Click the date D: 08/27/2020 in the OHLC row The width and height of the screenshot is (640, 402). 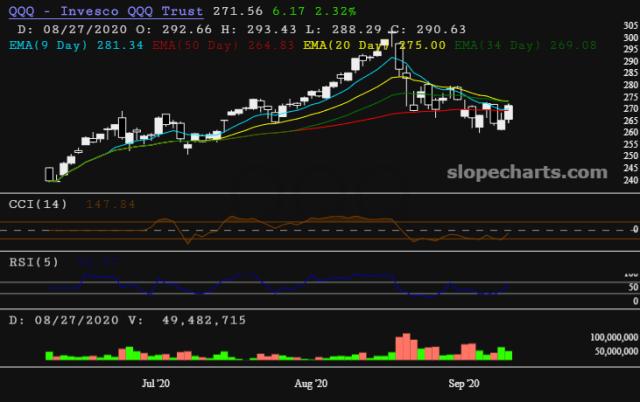point(72,29)
